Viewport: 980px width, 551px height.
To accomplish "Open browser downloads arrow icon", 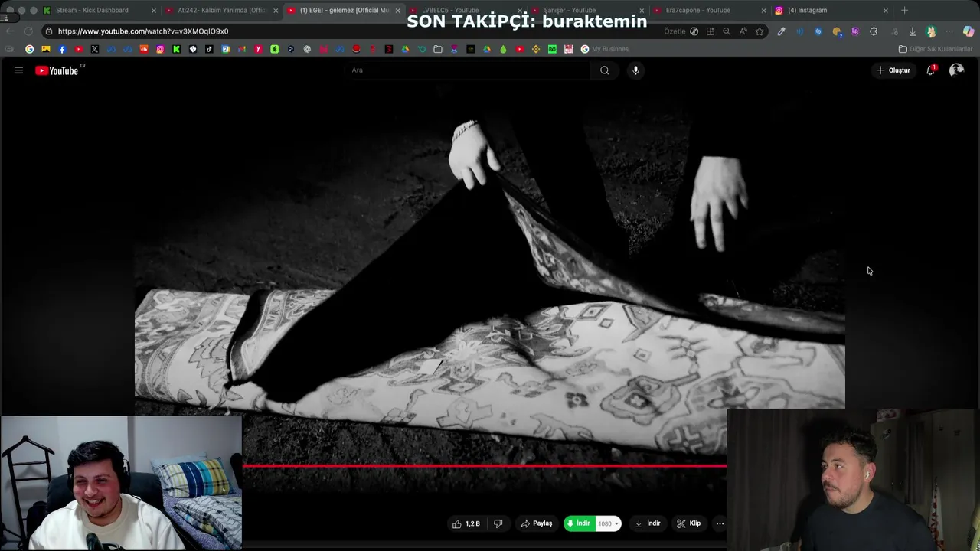I will coord(913,31).
